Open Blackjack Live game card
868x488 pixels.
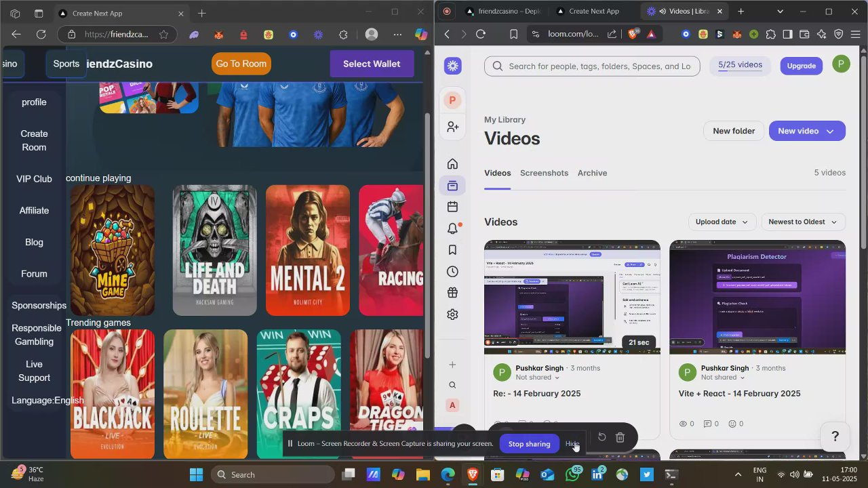click(113, 394)
